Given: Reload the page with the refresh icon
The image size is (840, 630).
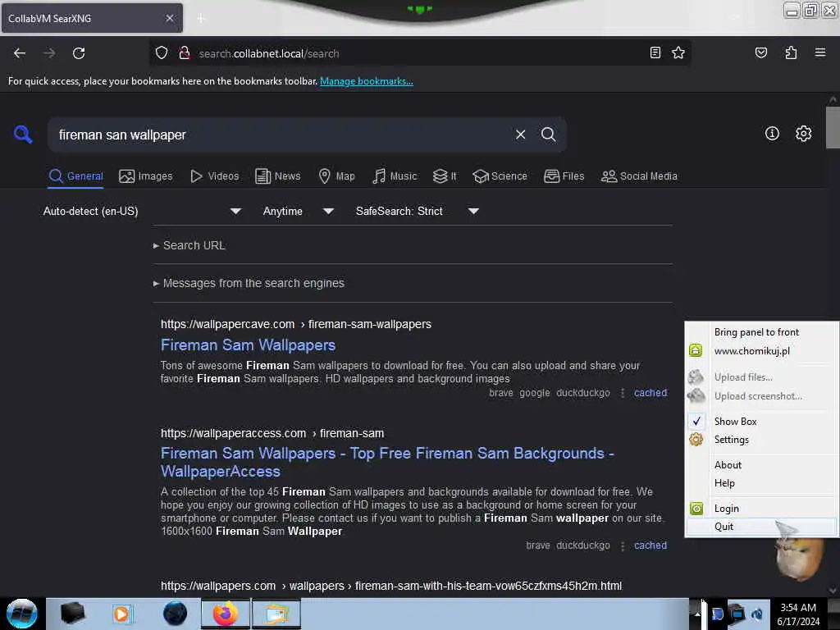Looking at the screenshot, I should click(79, 53).
